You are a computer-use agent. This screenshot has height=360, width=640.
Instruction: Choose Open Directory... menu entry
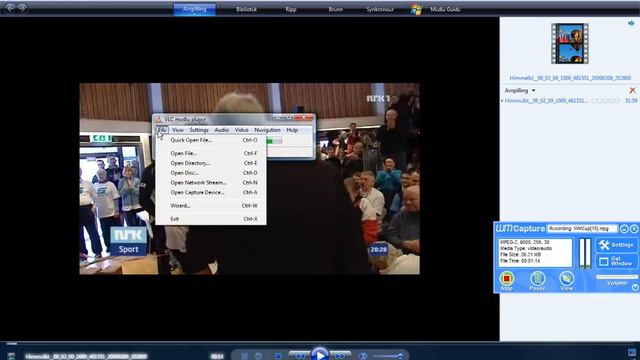point(211,163)
